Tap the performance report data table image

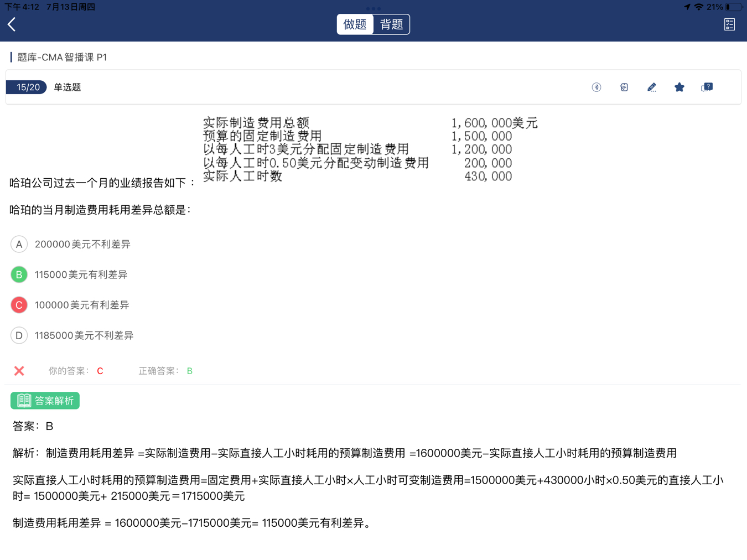(x=370, y=149)
